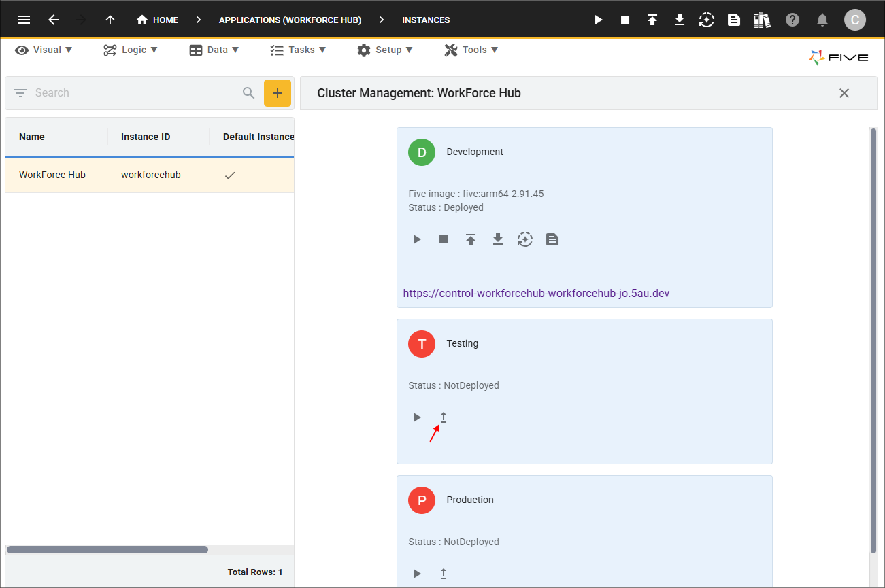
Task: Sort by the Default Instance column header
Action: coord(258,137)
